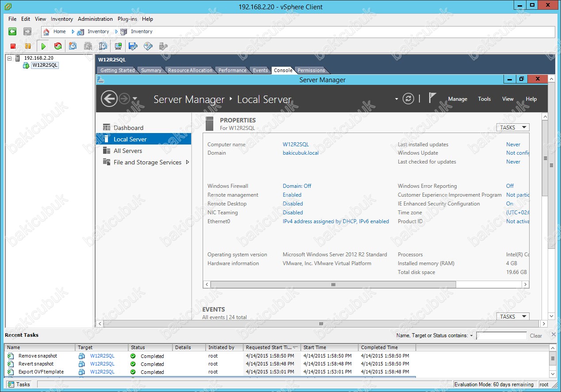Launch the virtual machine console icon

point(118,46)
